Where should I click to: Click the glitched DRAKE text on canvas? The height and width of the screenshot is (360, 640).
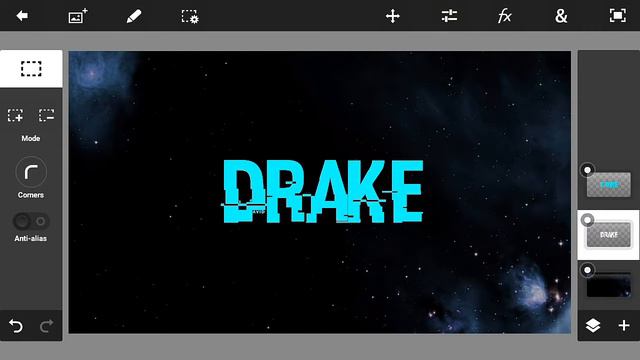click(x=322, y=191)
